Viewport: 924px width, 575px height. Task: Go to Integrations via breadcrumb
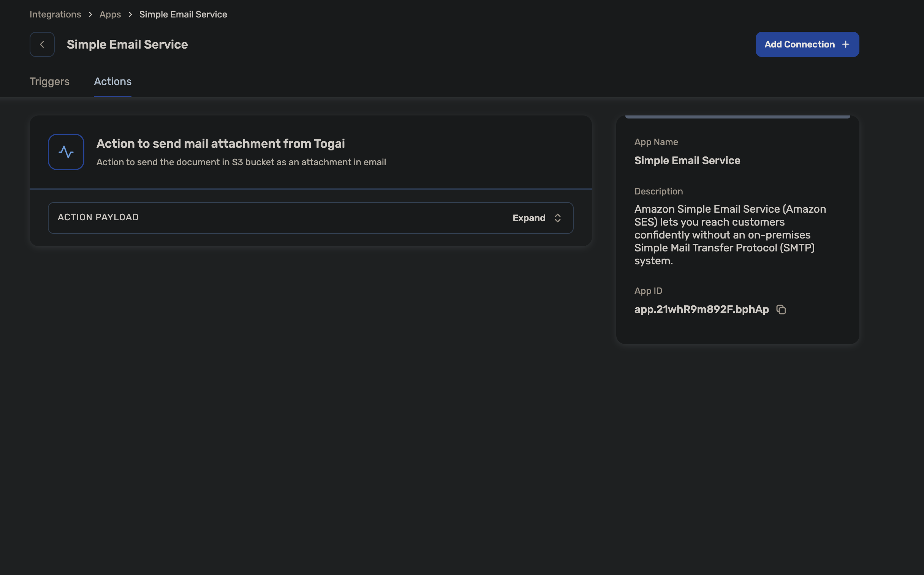pos(55,14)
